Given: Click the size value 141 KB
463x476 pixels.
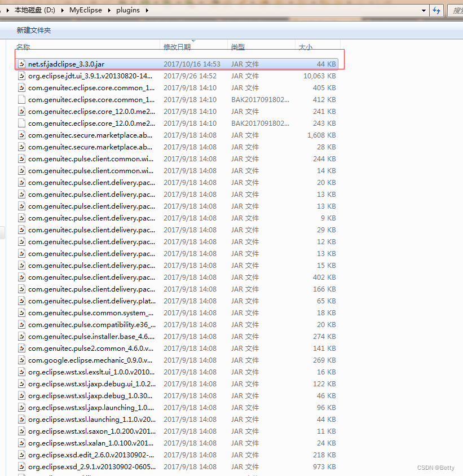Looking at the screenshot, I should coord(324,348).
